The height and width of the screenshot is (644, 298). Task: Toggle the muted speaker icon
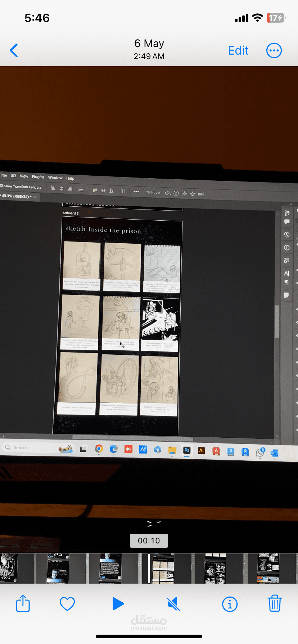coord(173,604)
